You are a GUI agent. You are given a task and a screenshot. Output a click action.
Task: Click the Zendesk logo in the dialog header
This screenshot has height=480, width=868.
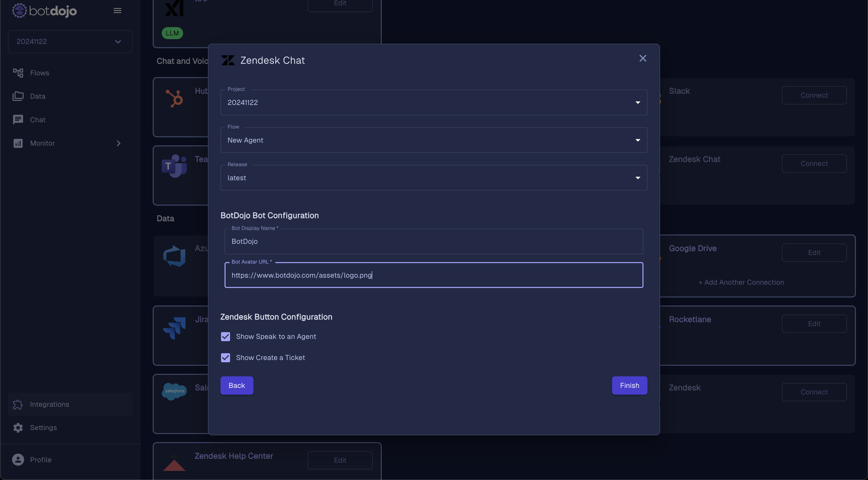coord(228,60)
